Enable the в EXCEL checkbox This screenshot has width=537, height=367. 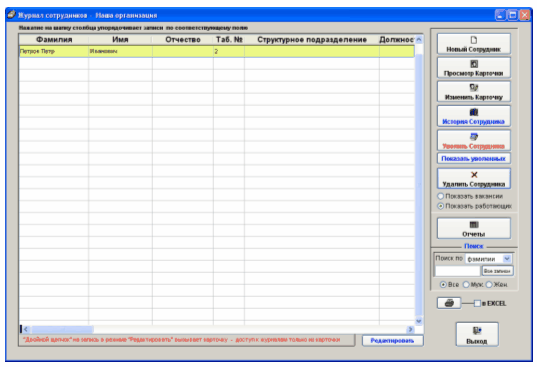click(x=477, y=303)
